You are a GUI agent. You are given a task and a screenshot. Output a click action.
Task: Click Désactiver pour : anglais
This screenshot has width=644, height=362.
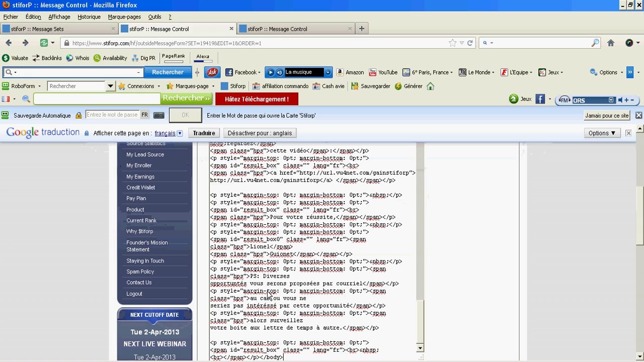260,133
